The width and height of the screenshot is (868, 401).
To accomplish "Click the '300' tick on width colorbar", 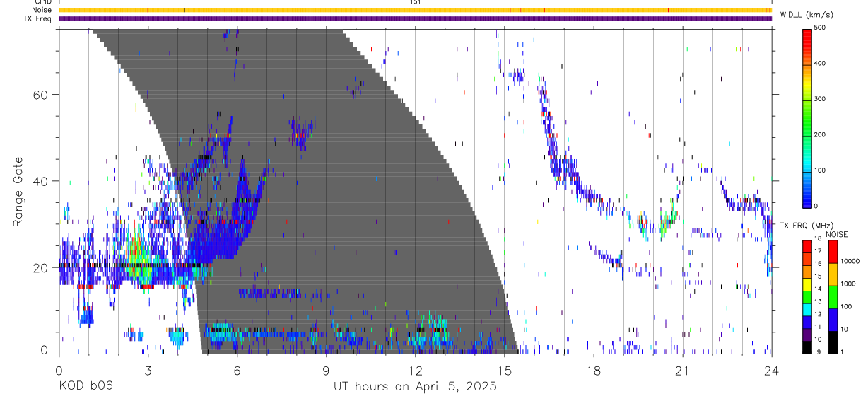I will click(821, 99).
